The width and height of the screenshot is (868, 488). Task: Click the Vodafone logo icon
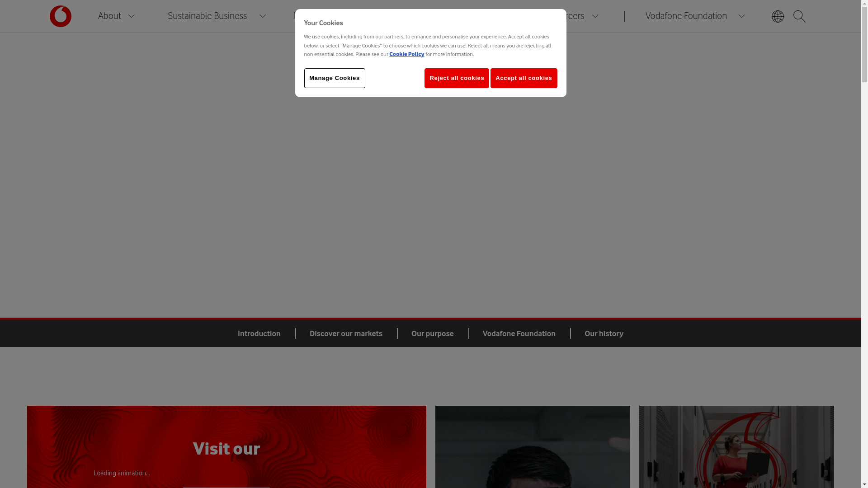click(x=61, y=16)
